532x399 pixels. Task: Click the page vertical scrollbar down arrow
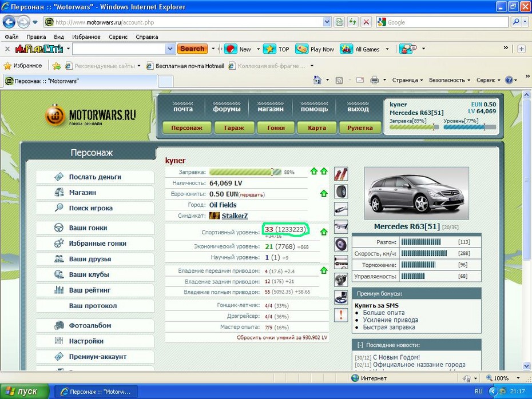527,366
